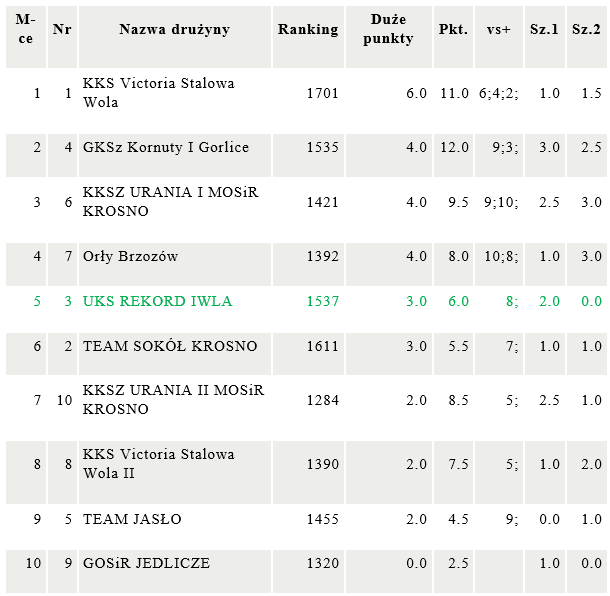Click vs+ value '9;10;'

point(501,202)
